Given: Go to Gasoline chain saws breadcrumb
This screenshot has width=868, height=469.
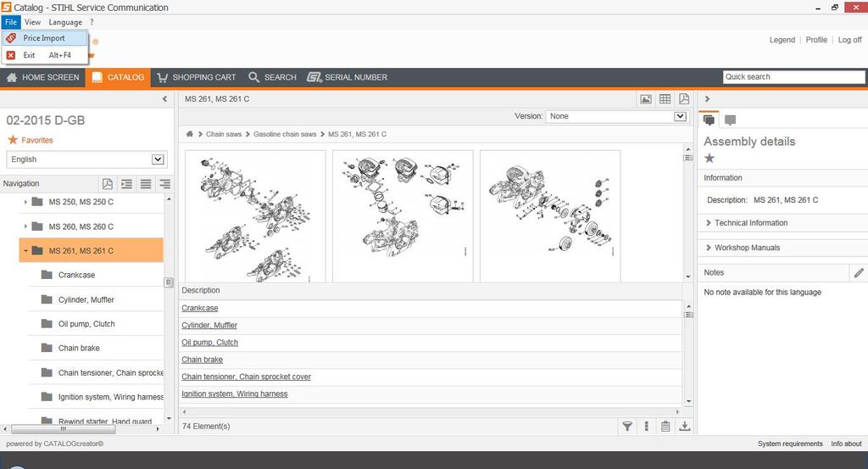Looking at the screenshot, I should coord(285,134).
